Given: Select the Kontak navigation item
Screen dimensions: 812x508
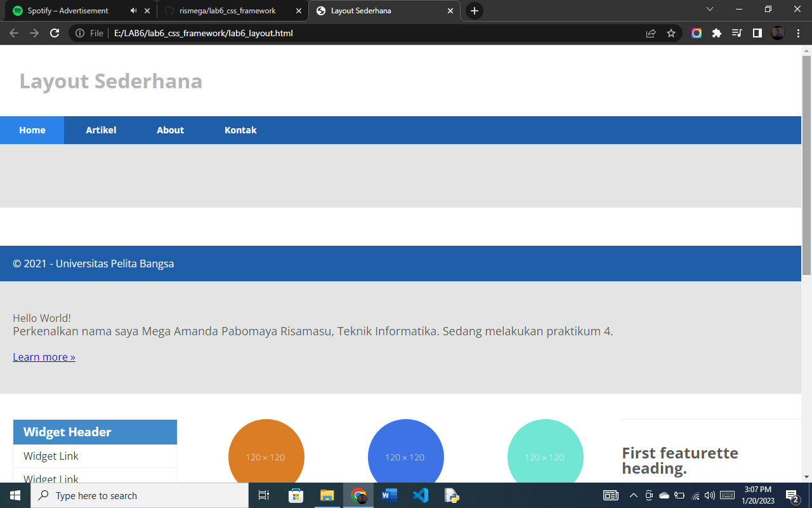Looking at the screenshot, I should pyautogui.click(x=240, y=130).
